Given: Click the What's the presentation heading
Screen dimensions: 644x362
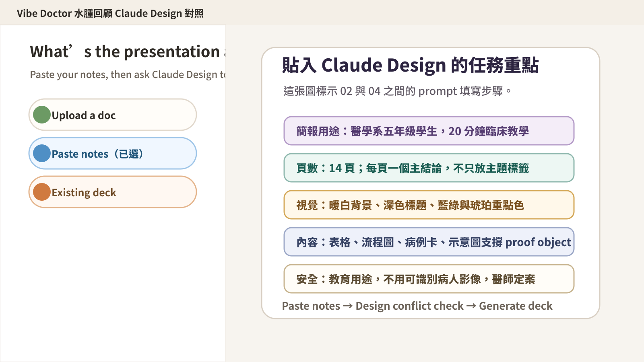Looking at the screenshot, I should point(128,52).
